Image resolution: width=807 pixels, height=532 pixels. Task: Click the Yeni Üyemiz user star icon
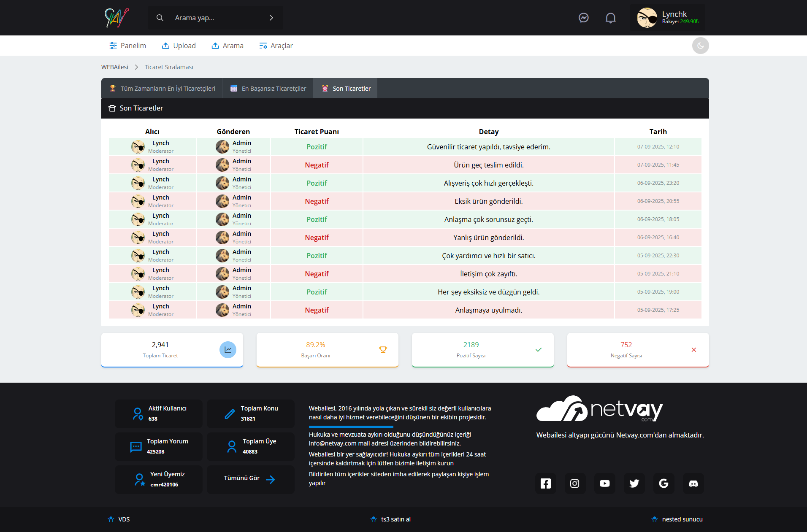140,480
